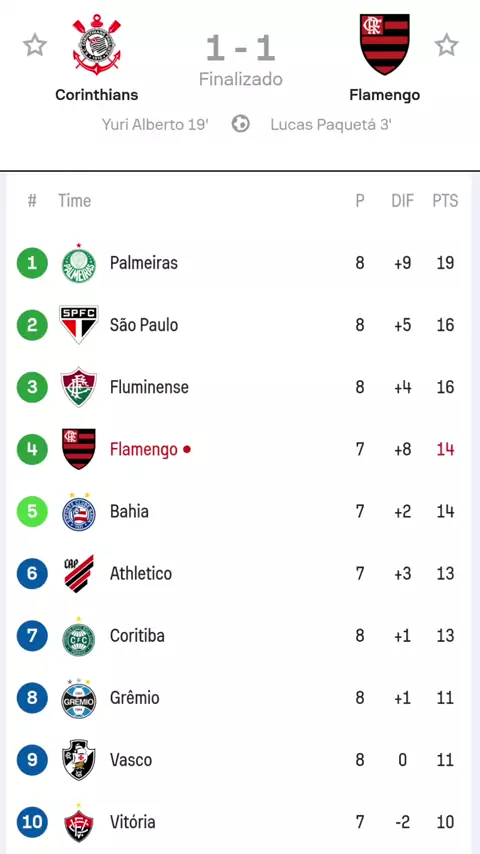Click the Fluminense crest icon
This screenshot has height=854, width=480.
tap(79, 387)
